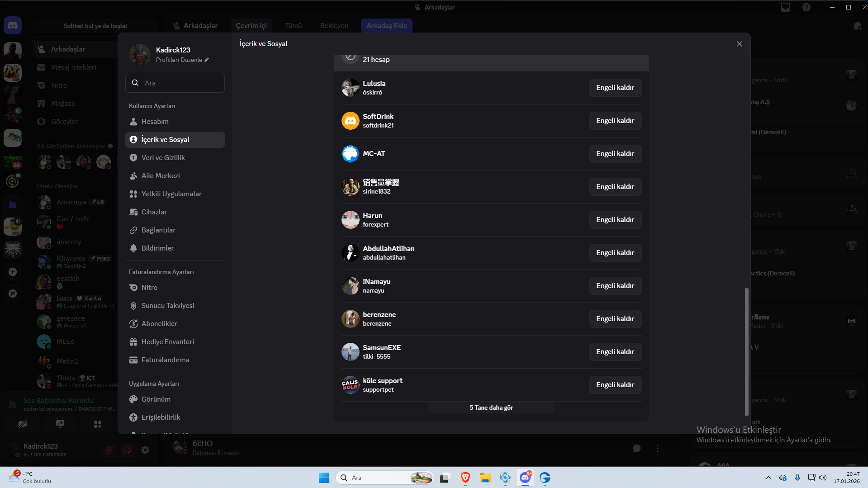This screenshot has height=488, width=868.
Task: Click the settings search field
Action: pos(175,83)
